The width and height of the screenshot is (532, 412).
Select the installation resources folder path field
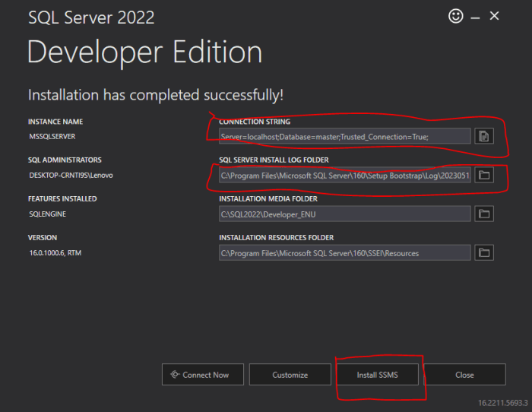click(345, 253)
